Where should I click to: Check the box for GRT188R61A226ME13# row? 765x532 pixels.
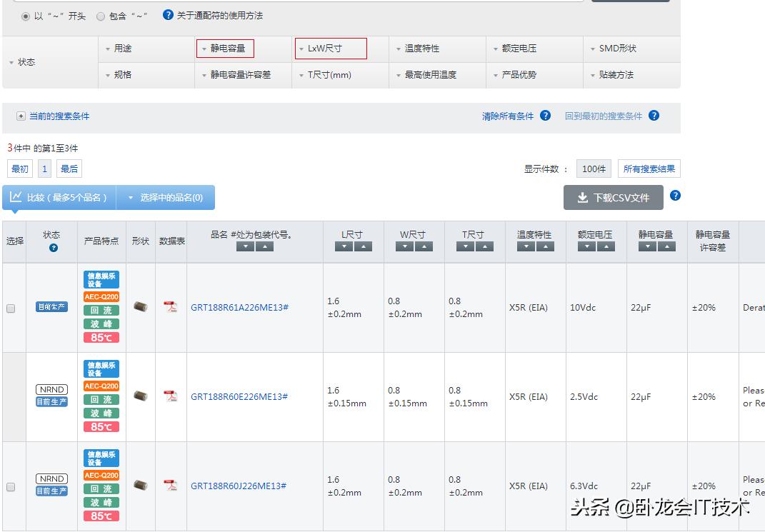click(x=11, y=308)
